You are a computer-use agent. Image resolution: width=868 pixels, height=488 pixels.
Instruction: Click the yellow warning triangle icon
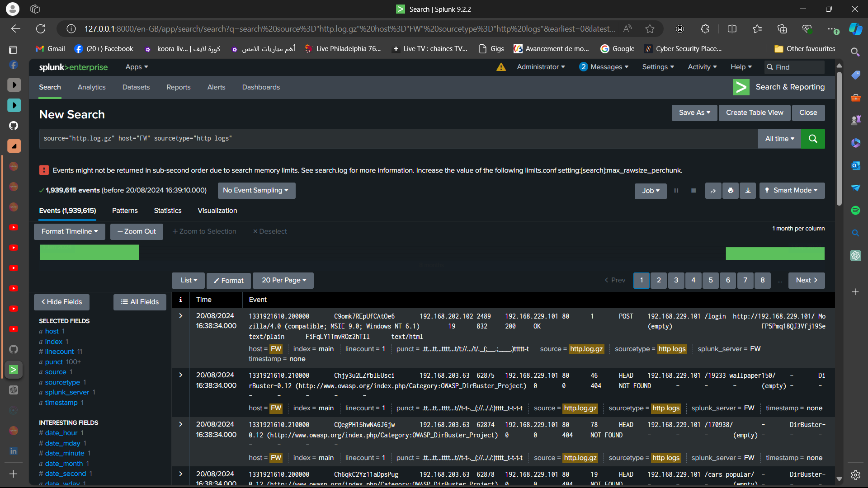(501, 67)
